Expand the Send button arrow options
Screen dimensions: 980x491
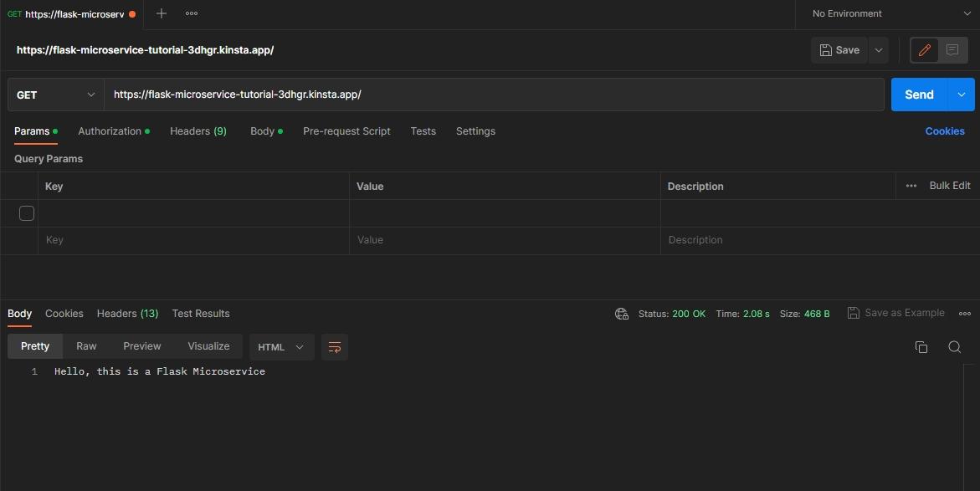[961, 95]
